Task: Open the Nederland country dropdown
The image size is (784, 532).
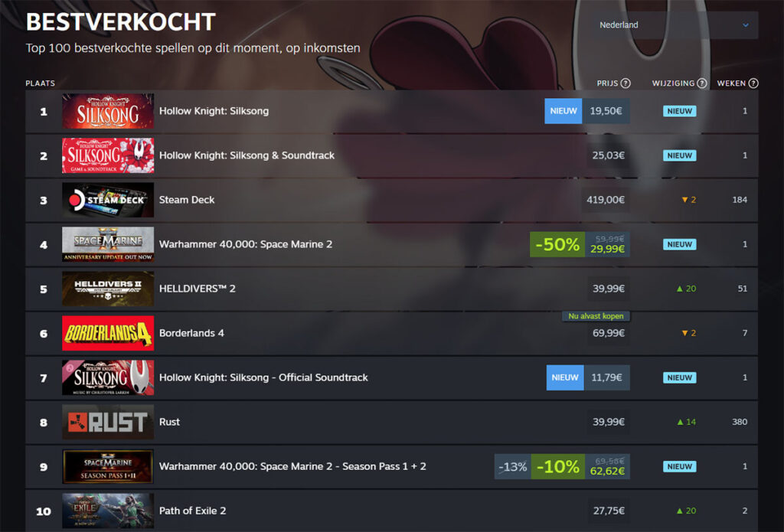Action: (x=675, y=25)
